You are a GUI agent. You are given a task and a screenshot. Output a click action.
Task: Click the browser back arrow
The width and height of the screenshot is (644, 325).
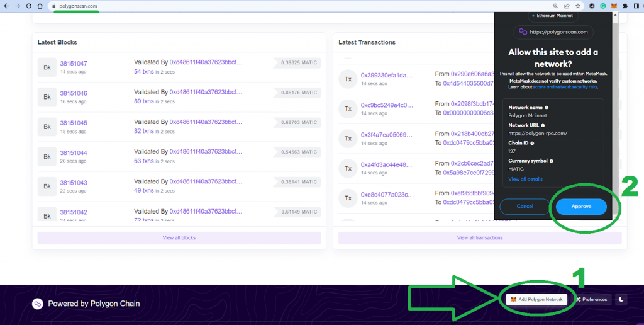pyautogui.click(x=6, y=6)
